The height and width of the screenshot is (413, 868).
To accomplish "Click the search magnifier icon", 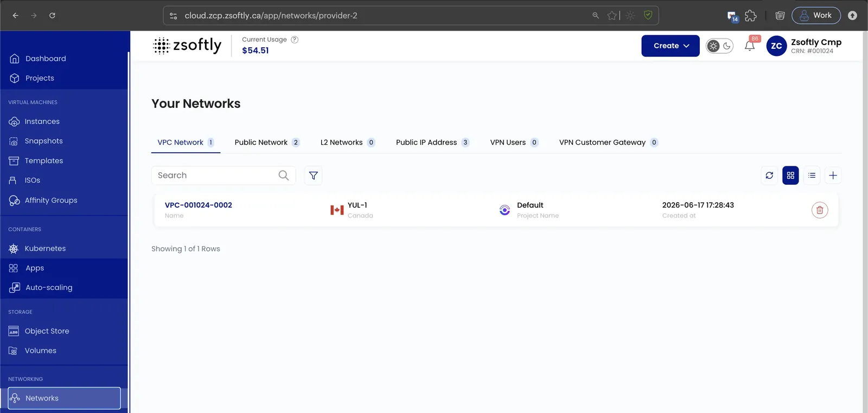I will (284, 175).
